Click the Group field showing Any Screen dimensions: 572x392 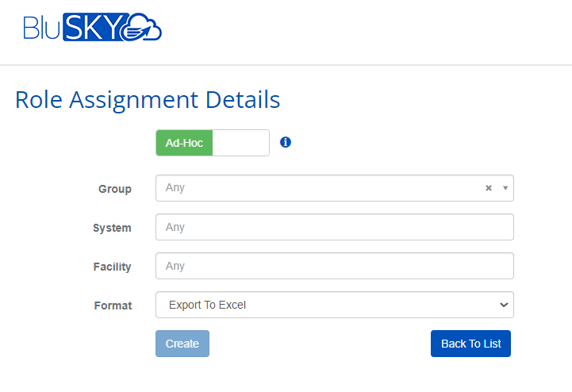335,188
